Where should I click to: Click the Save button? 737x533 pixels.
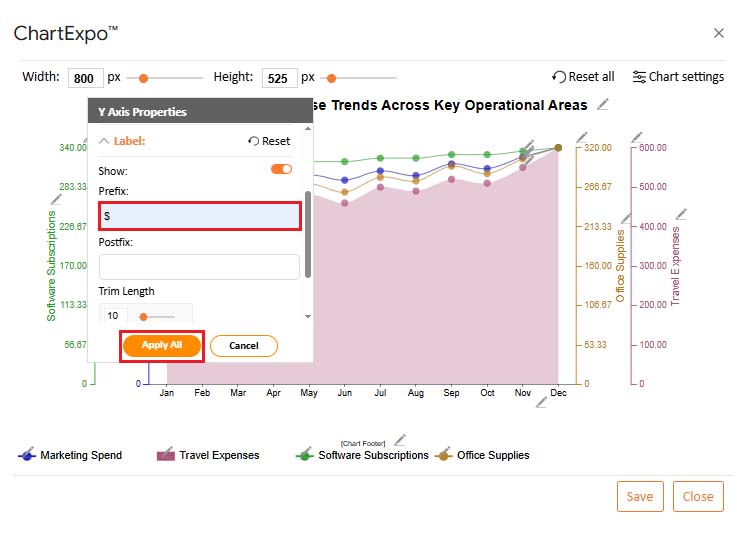pos(640,496)
